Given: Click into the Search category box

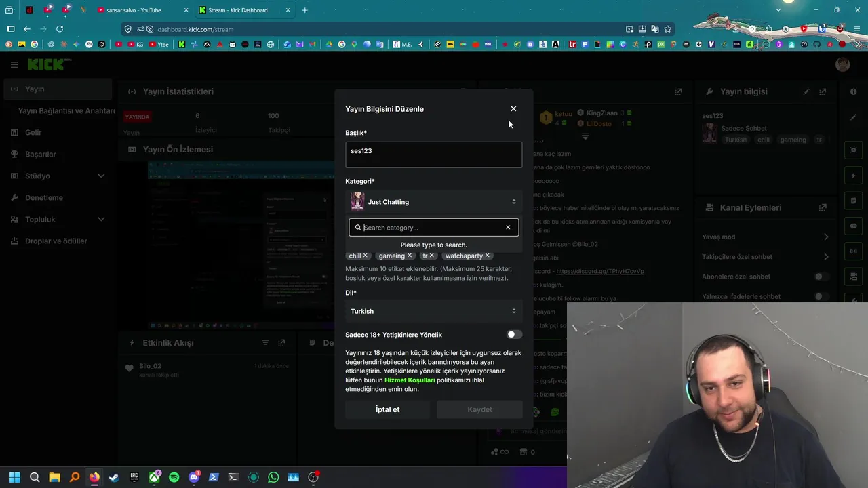Looking at the screenshot, I should pos(433,228).
